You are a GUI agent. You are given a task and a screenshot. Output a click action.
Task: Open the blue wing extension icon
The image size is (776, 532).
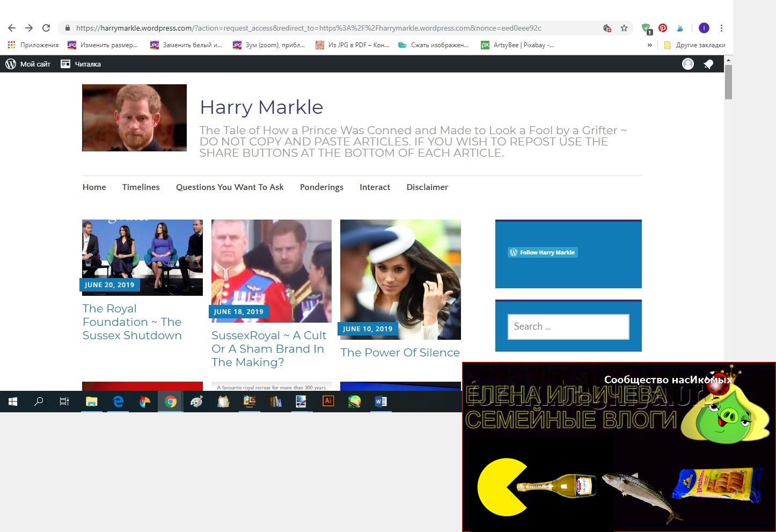tap(680, 28)
